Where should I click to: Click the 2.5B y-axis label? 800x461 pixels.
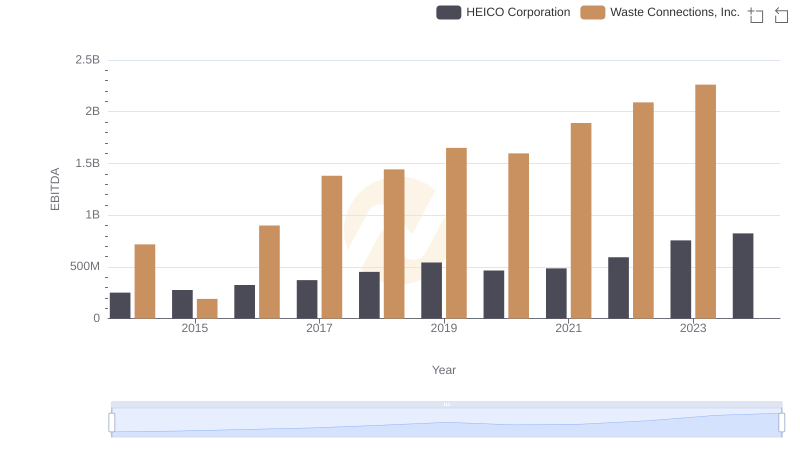[88, 60]
